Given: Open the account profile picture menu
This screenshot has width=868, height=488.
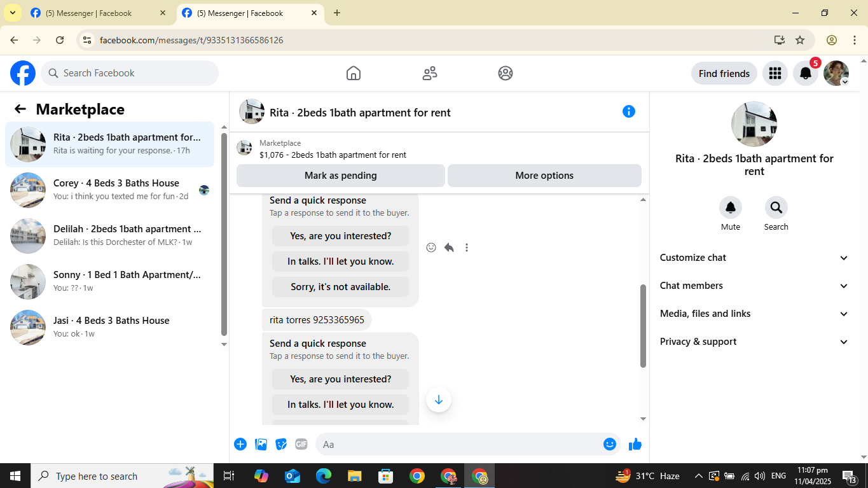Looking at the screenshot, I should tap(836, 73).
